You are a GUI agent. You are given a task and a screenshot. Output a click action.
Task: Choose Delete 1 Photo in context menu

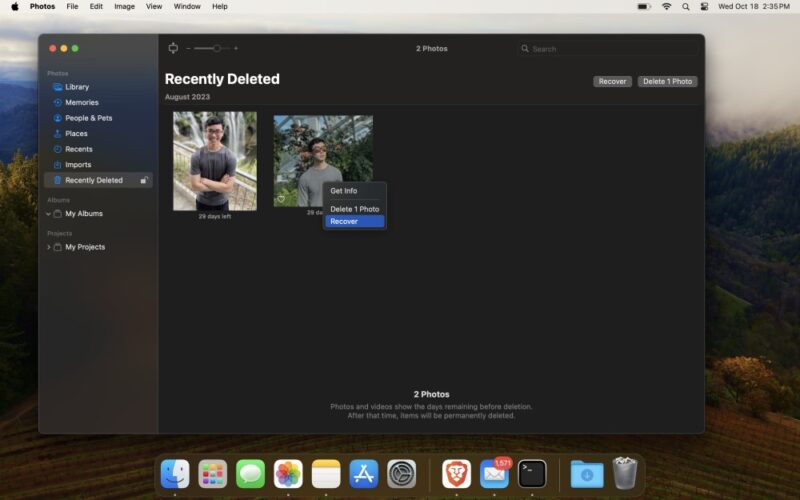[x=355, y=209]
